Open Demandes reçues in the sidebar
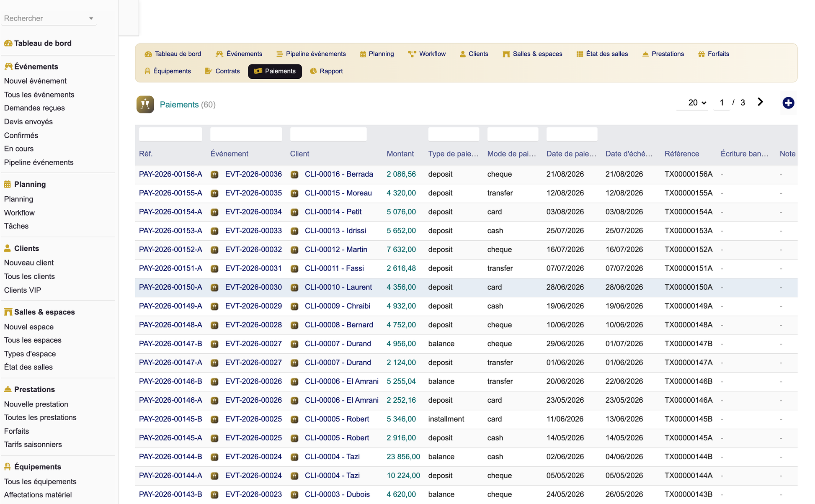Image resolution: width=815 pixels, height=504 pixels. pyautogui.click(x=34, y=108)
